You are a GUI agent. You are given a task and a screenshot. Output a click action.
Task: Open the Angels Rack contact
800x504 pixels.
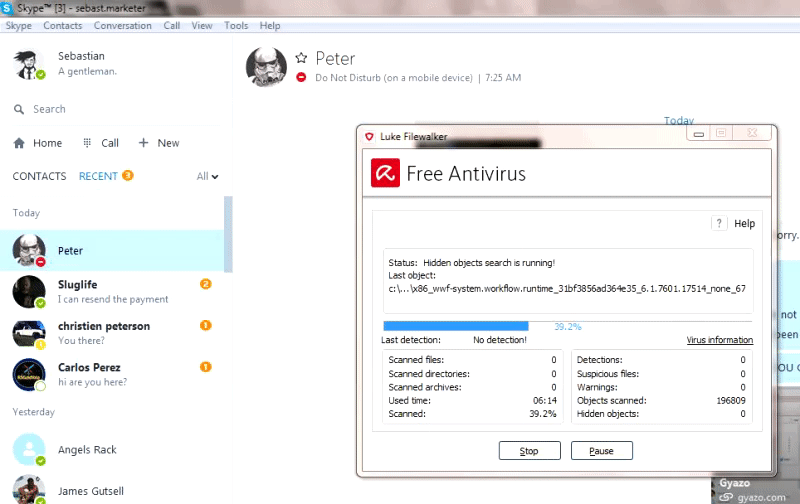(x=112, y=449)
